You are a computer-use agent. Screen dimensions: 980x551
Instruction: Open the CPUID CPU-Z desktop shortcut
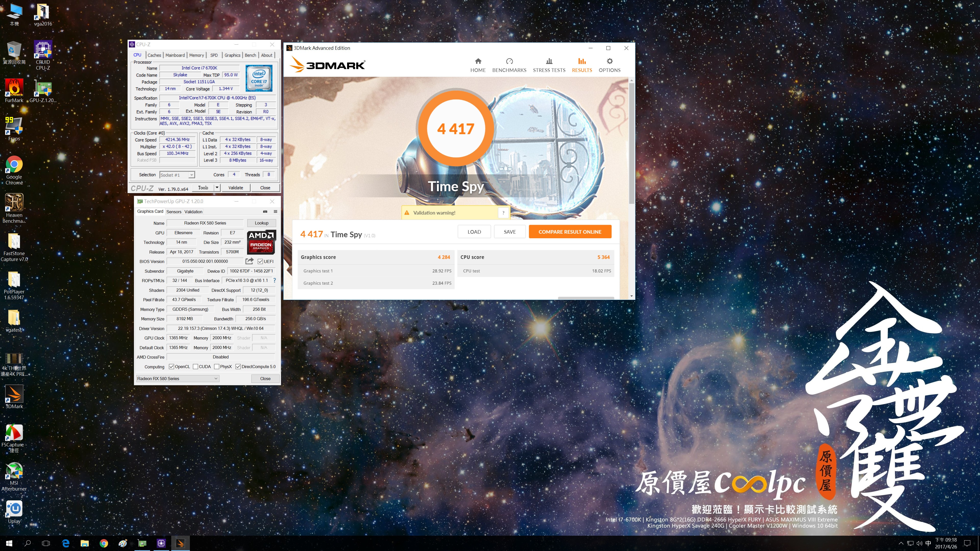[43, 55]
